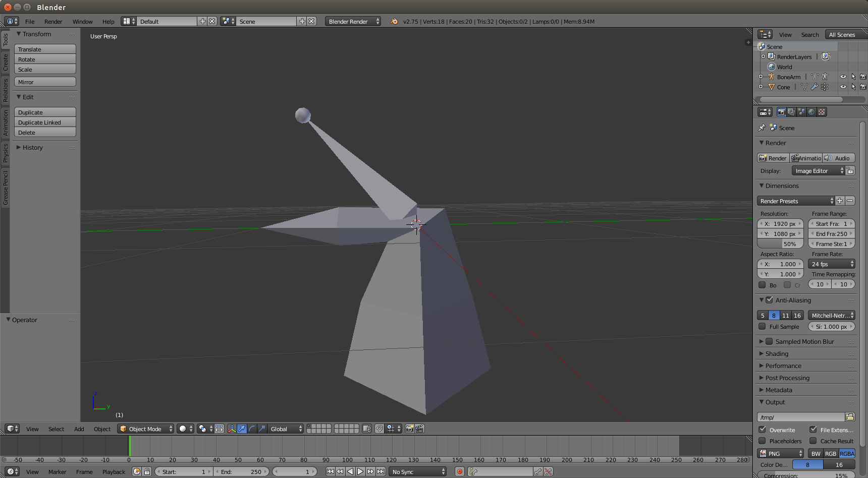Click the Delete button
The image size is (868, 478).
(x=45, y=132)
